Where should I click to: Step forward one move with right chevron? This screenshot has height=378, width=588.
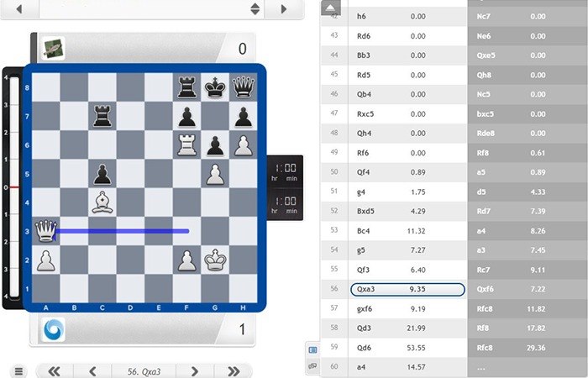(194, 371)
